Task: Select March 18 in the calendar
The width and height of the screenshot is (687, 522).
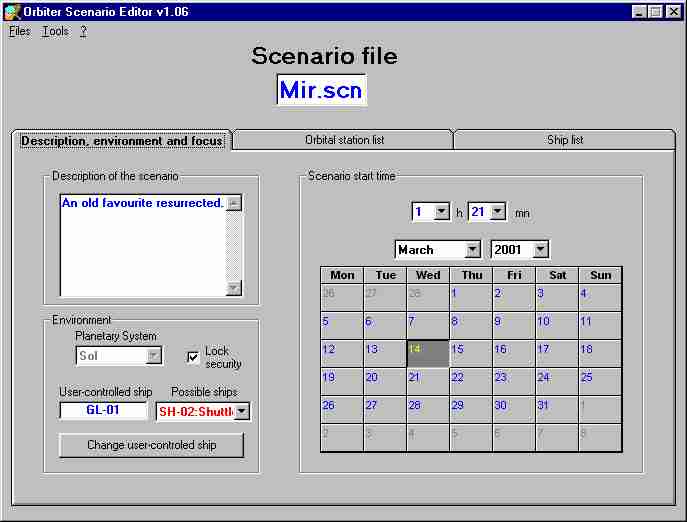Action: [600, 353]
